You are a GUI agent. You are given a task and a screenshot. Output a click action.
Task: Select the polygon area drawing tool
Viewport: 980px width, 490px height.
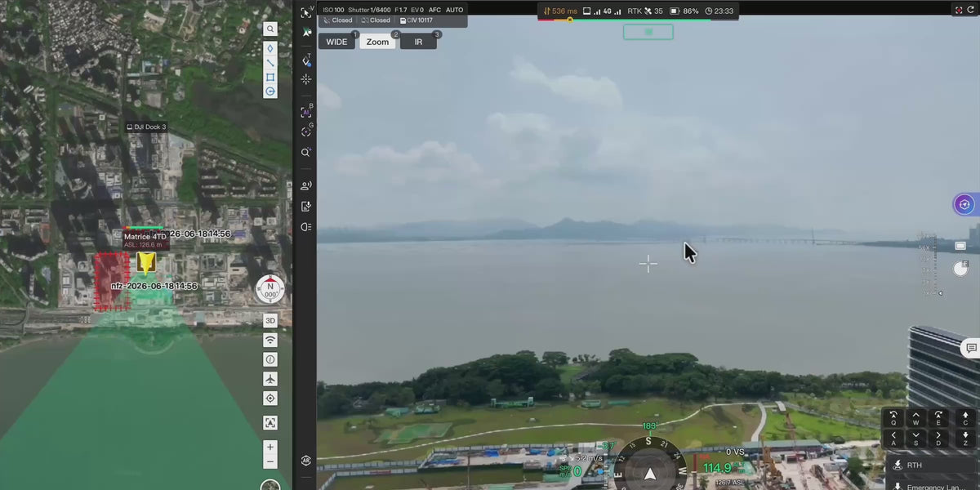pyautogui.click(x=270, y=78)
